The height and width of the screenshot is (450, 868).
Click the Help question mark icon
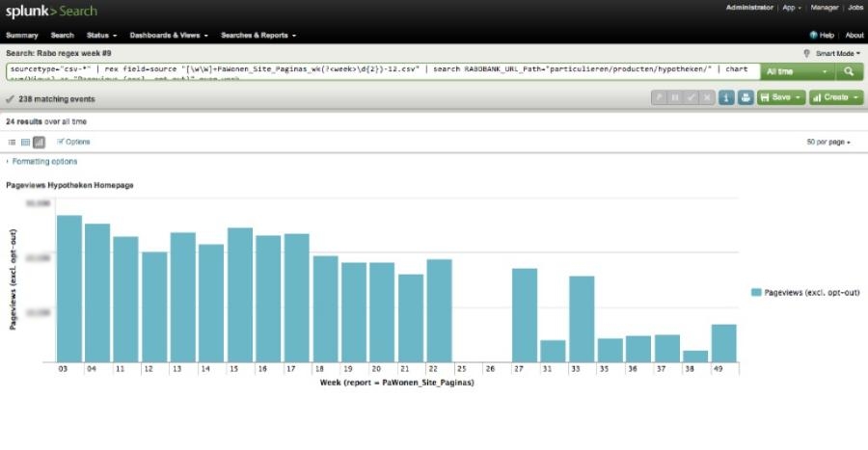(813, 35)
